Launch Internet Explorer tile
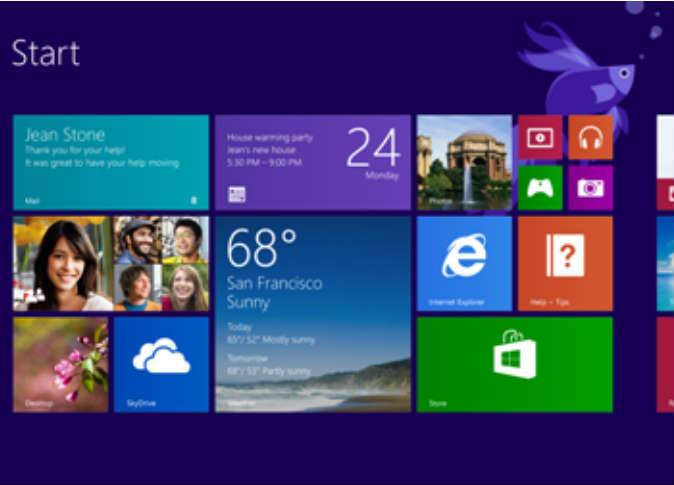 (464, 264)
